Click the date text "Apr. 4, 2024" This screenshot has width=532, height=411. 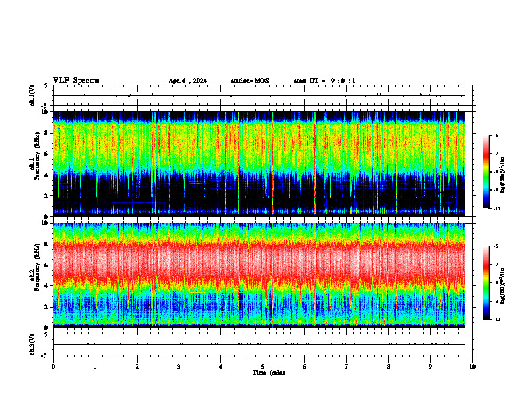[187, 81]
